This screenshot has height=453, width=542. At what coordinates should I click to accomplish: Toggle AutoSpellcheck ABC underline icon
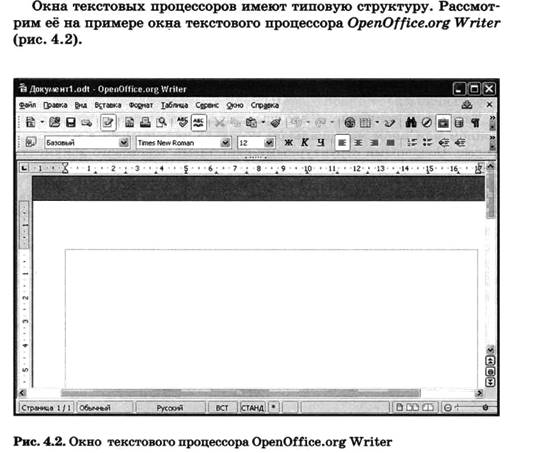click(198, 123)
